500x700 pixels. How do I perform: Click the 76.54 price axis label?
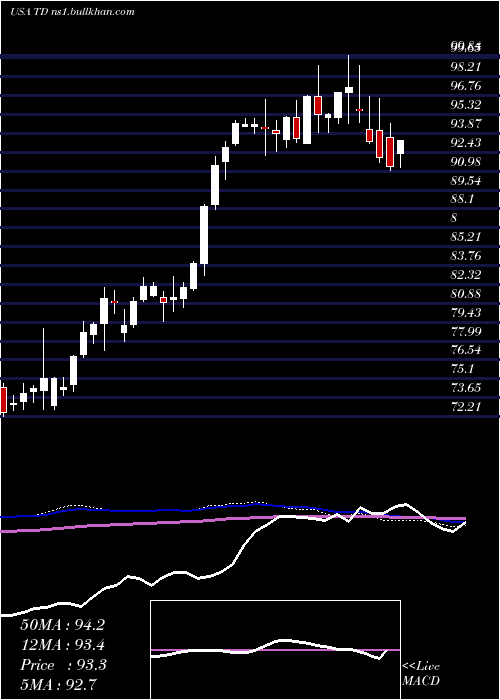(x=466, y=350)
